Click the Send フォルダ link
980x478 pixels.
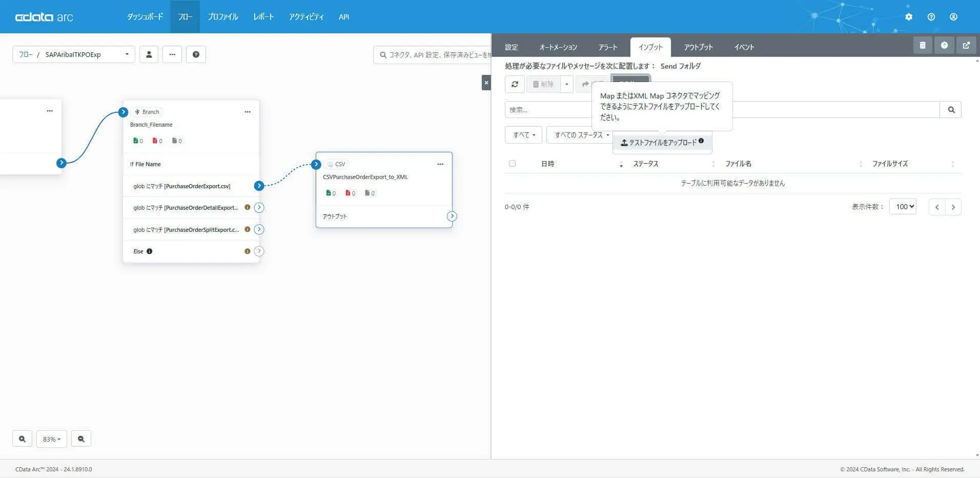[x=680, y=66]
